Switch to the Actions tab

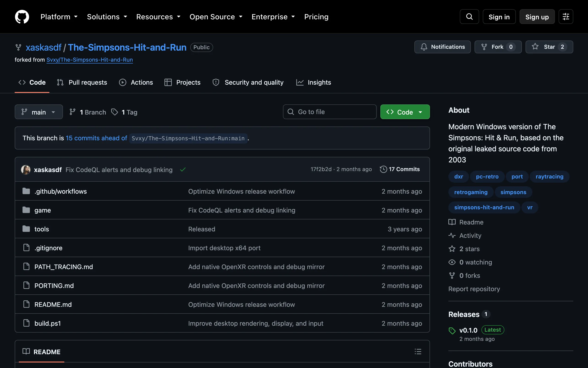(136, 82)
